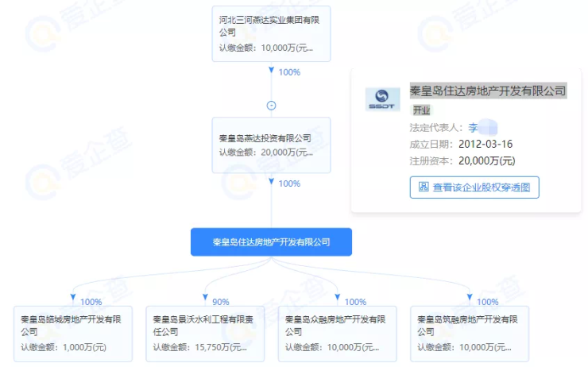Open 秦皇岛筑融房地产开发有限公司 subsidiary card
Image resolution: width=588 pixels, height=367 pixels.
click(x=470, y=334)
